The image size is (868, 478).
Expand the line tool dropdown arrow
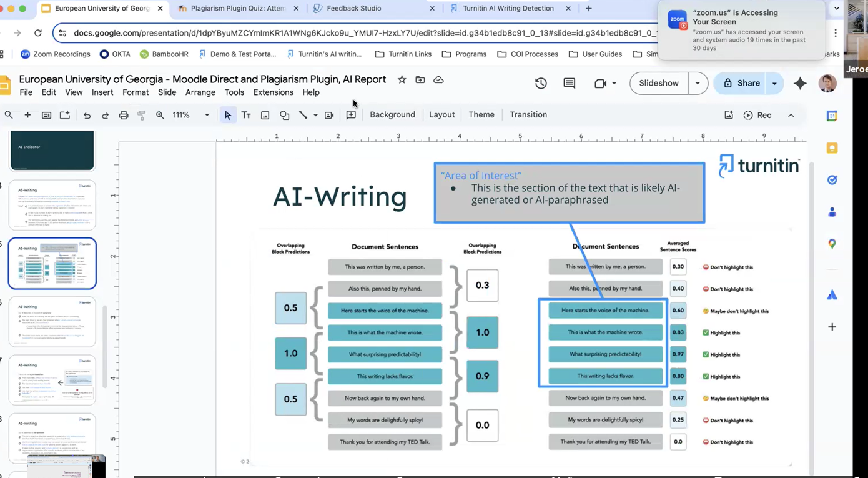[315, 115]
